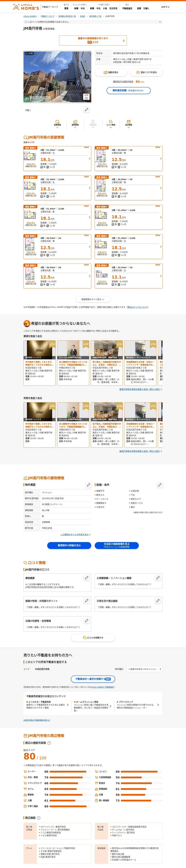This screenshot has width=186, height=868.
Task: Open the 不動産査定 menu in top navigation
Action: [127, 8]
